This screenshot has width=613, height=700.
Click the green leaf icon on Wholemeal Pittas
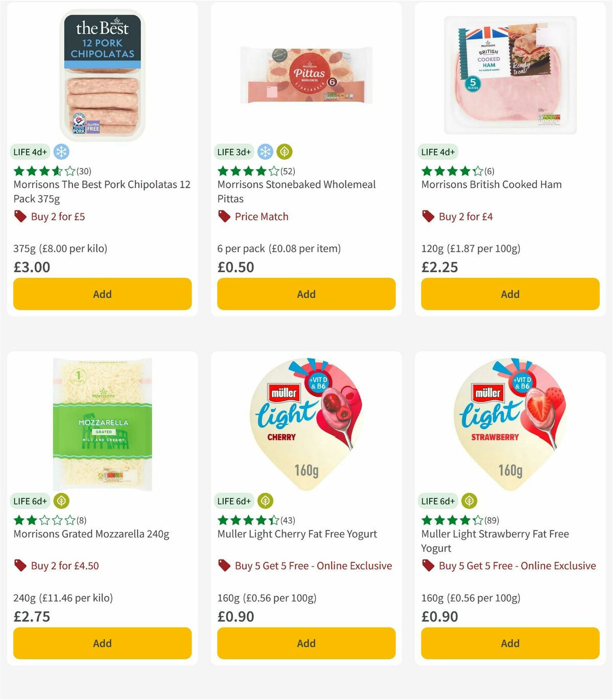[284, 152]
